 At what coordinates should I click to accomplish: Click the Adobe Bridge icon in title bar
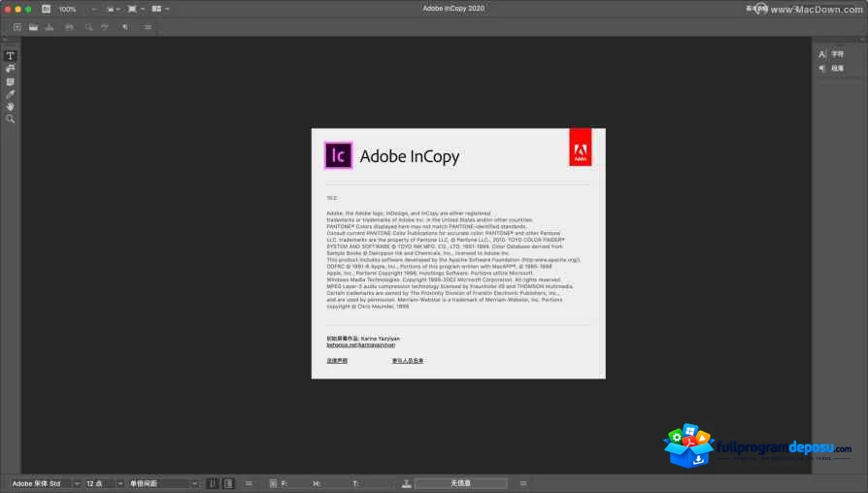coord(46,9)
